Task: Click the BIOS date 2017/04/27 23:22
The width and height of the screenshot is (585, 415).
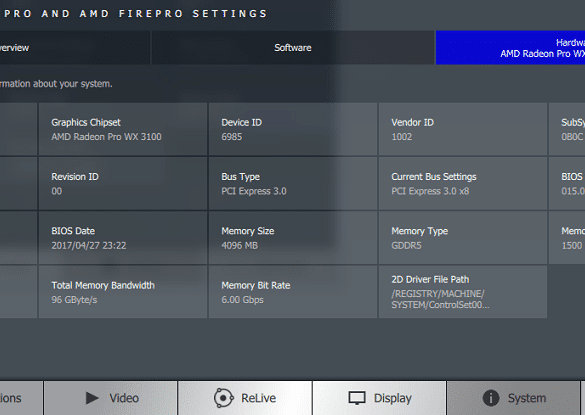Action: click(x=89, y=246)
